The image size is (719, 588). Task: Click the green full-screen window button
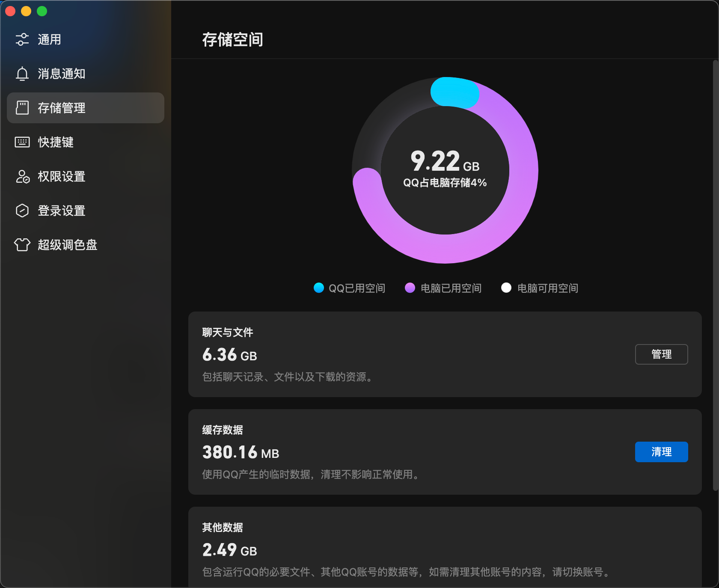coord(42,11)
